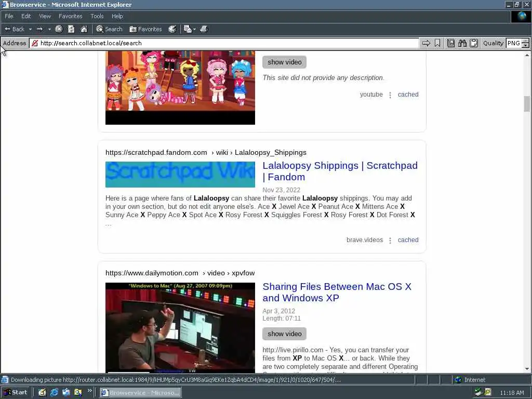
Task: Click scratchpad.fandom.com URL text
Action: coord(156,153)
